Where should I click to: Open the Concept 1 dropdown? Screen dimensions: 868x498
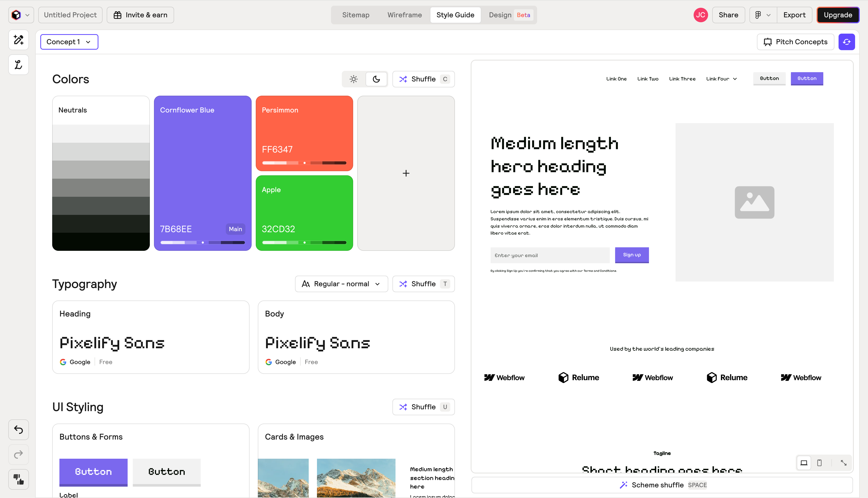point(69,42)
